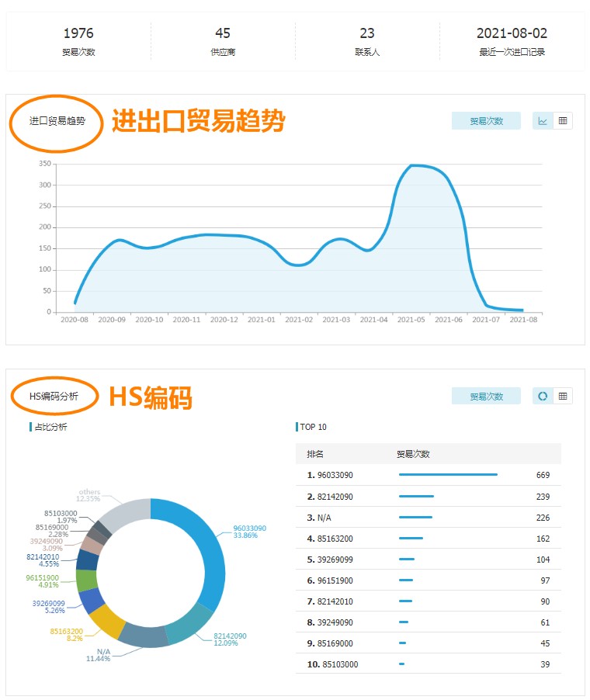Click the 排名 column header
This screenshot has width=590, height=700.
[x=315, y=454]
